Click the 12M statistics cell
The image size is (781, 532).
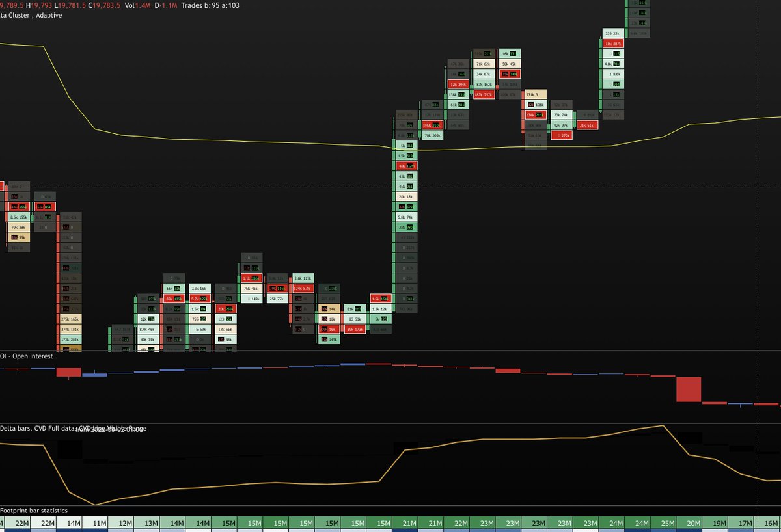[x=121, y=524]
